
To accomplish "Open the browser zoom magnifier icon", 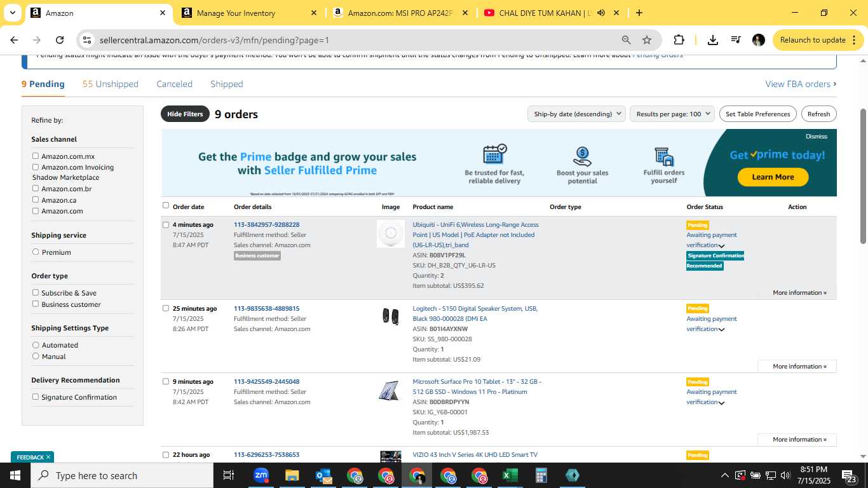I will [x=627, y=40].
